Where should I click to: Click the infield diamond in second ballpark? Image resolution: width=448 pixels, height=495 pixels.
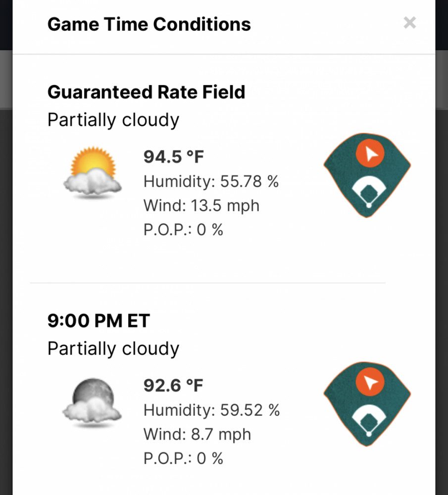(x=369, y=421)
